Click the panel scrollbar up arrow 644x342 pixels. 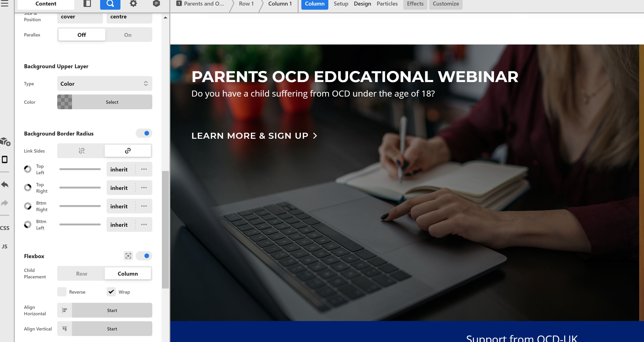[x=165, y=18]
